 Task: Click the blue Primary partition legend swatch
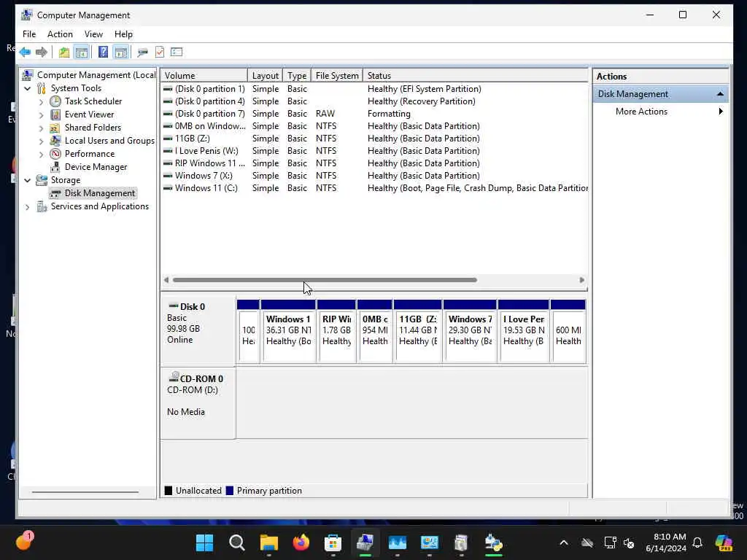230,491
